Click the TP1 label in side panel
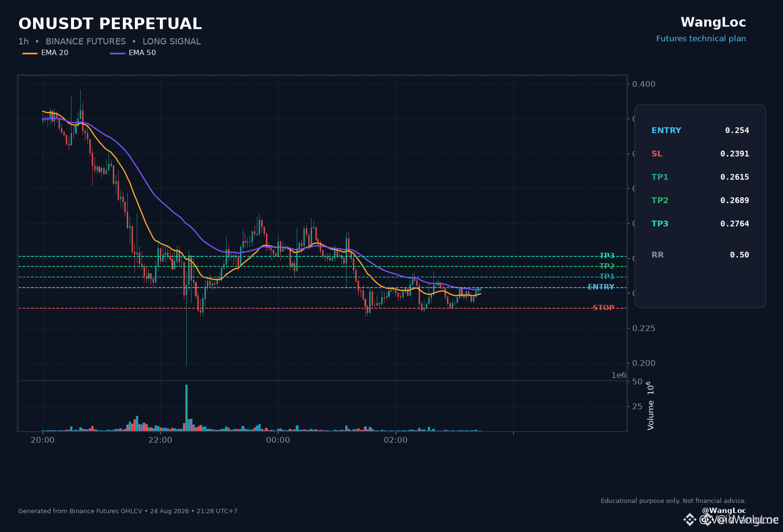 660,177
